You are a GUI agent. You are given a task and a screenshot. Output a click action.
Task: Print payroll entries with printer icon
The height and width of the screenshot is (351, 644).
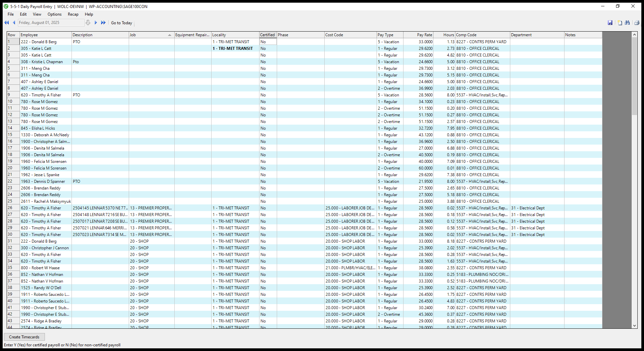coord(637,23)
